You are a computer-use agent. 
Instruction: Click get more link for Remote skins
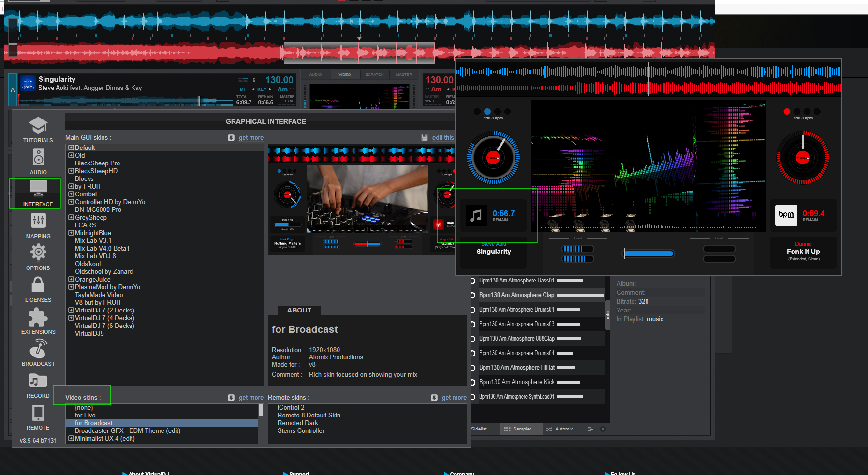454,398
